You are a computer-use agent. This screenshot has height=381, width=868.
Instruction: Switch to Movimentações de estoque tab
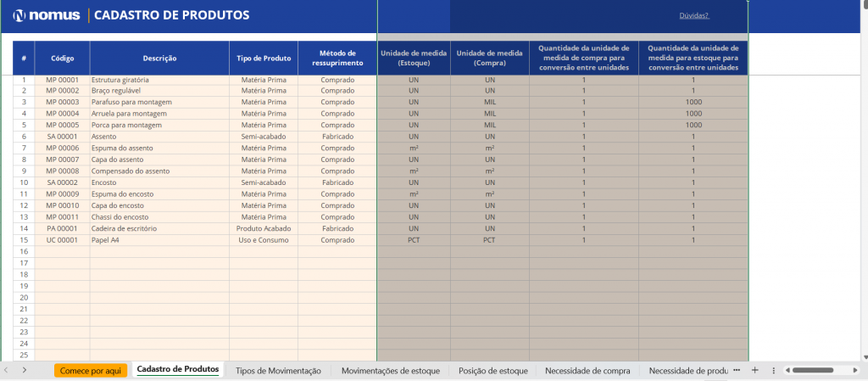390,371
